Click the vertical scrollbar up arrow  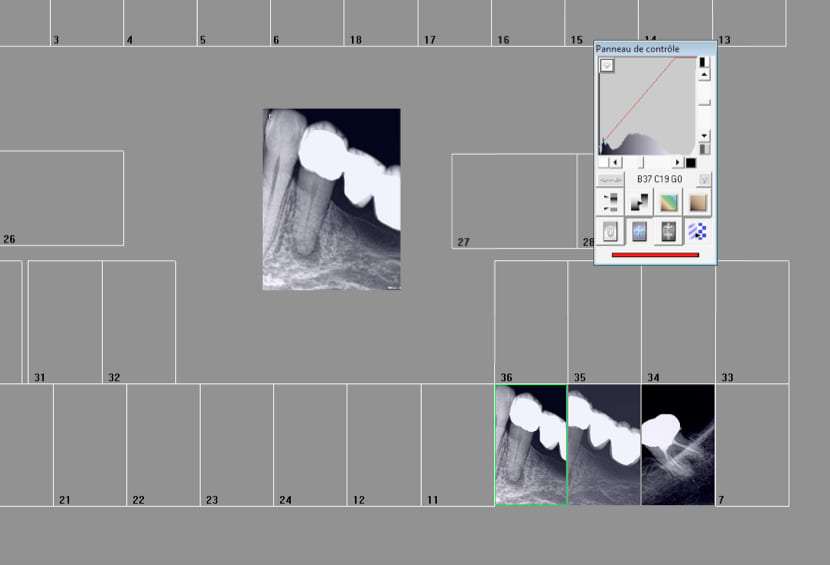704,75
